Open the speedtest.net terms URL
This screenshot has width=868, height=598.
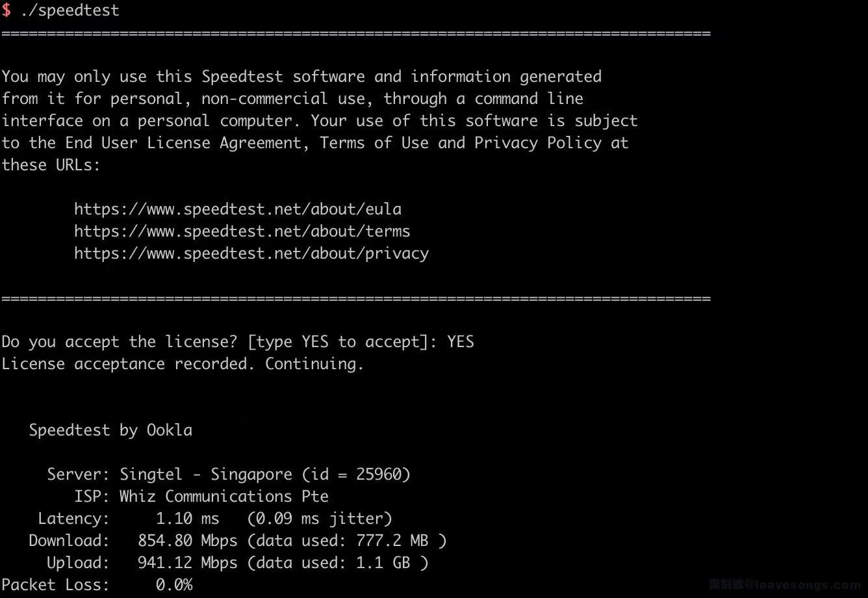[242, 231]
